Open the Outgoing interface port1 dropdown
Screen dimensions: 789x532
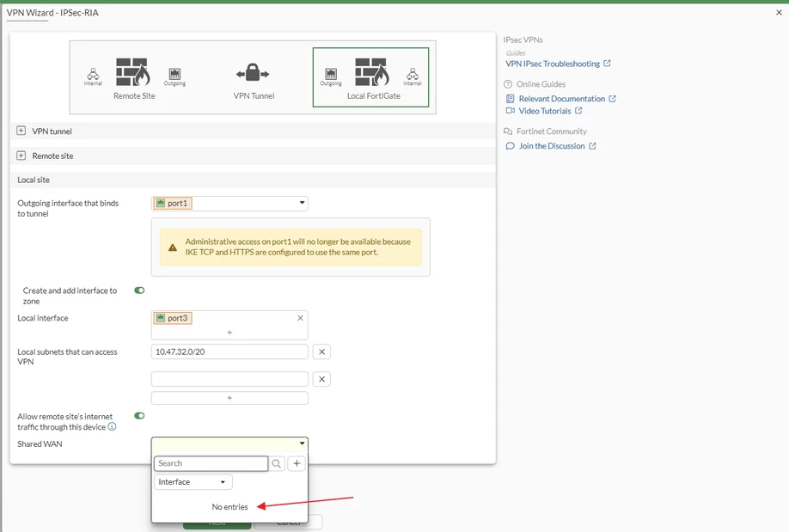click(x=229, y=204)
